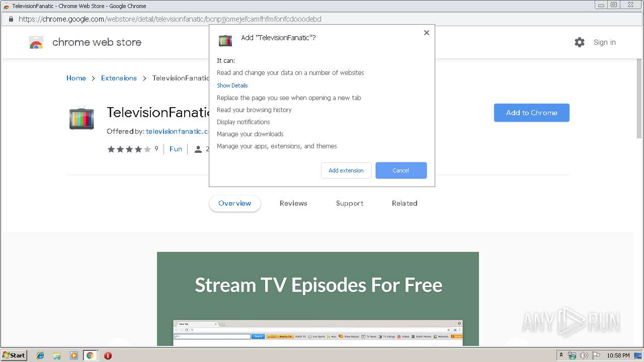Click the TV icon in the dialog header
The height and width of the screenshot is (362, 644).
[225, 40]
